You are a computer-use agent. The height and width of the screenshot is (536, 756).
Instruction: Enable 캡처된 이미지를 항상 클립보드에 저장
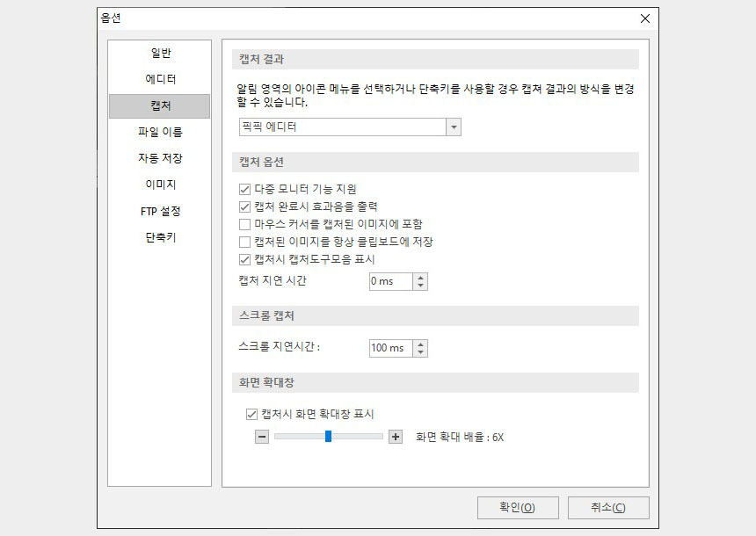pyautogui.click(x=244, y=242)
